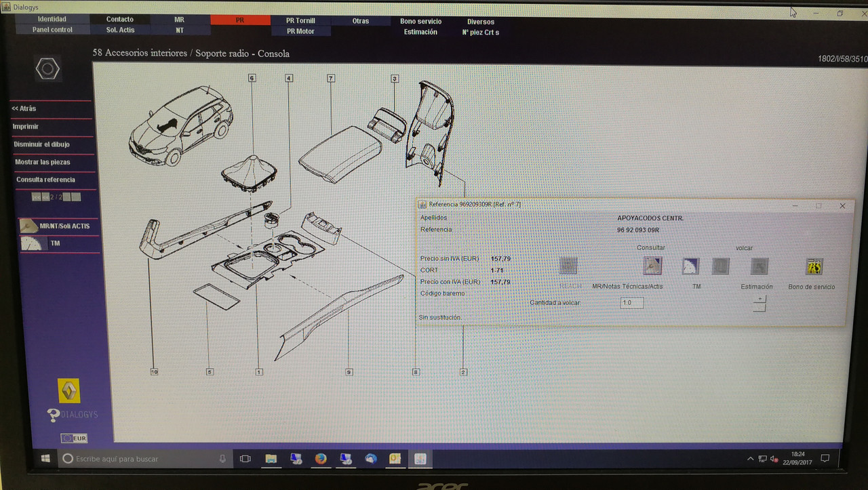868x490 pixels.
Task: Click part number 6 label on diagram
Action: (x=252, y=79)
